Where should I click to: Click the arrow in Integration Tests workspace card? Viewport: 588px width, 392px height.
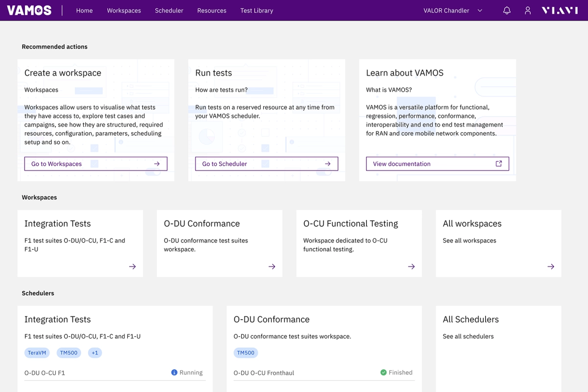pos(132,267)
